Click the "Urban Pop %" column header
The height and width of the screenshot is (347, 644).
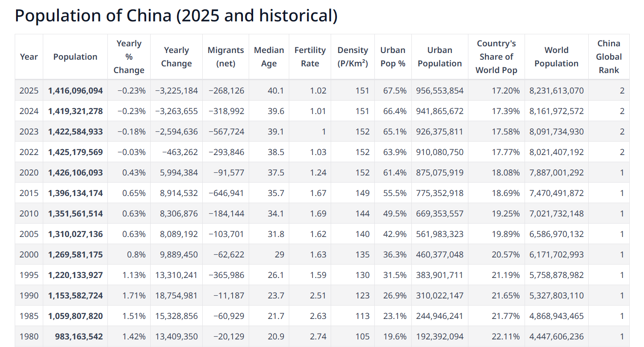click(x=393, y=57)
